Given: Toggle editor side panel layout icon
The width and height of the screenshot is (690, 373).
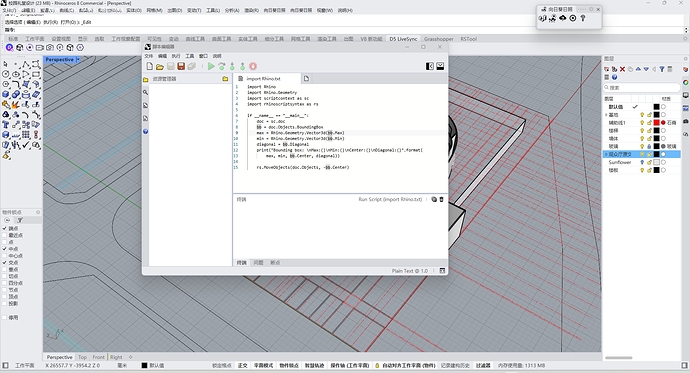Looking at the screenshot, I should click(x=429, y=66).
